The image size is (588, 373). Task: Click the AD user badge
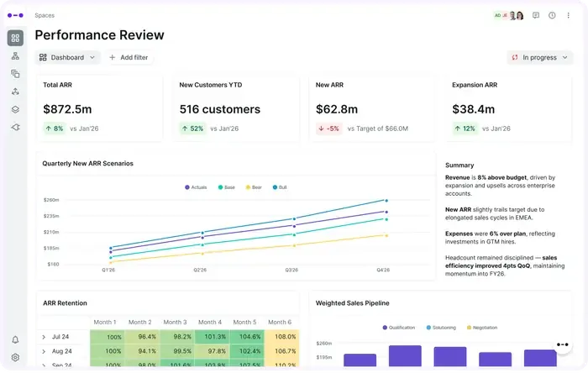[497, 15]
